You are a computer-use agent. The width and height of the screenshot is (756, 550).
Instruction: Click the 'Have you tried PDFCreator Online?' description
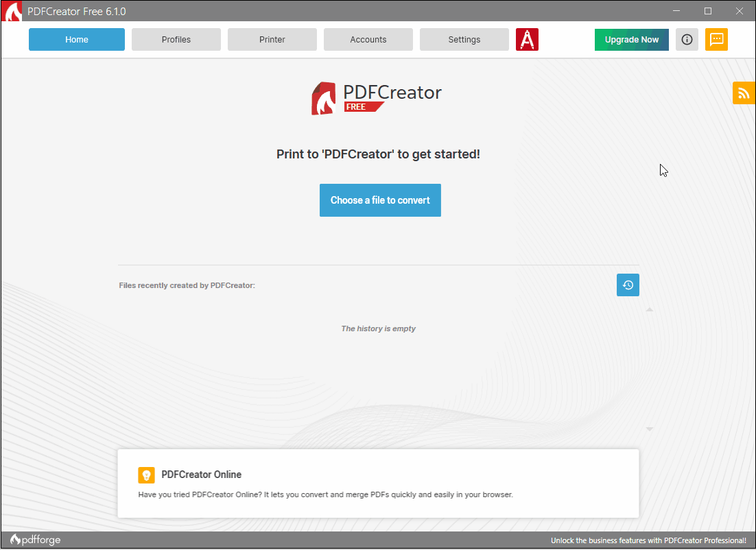325,494
